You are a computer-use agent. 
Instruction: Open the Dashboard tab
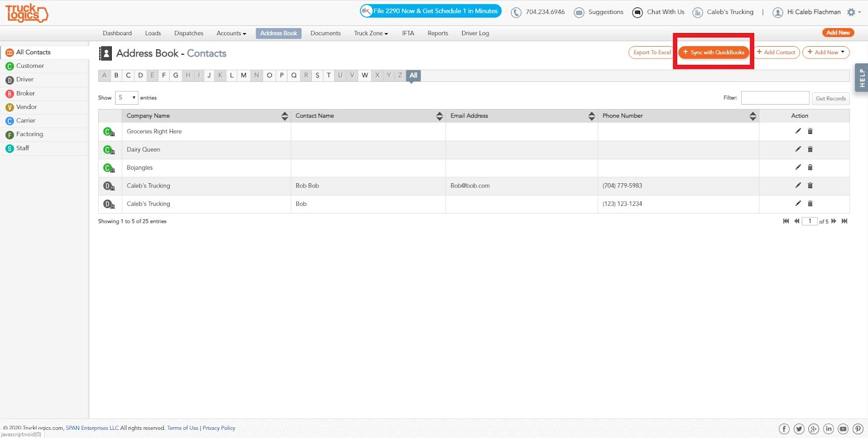pyautogui.click(x=117, y=34)
